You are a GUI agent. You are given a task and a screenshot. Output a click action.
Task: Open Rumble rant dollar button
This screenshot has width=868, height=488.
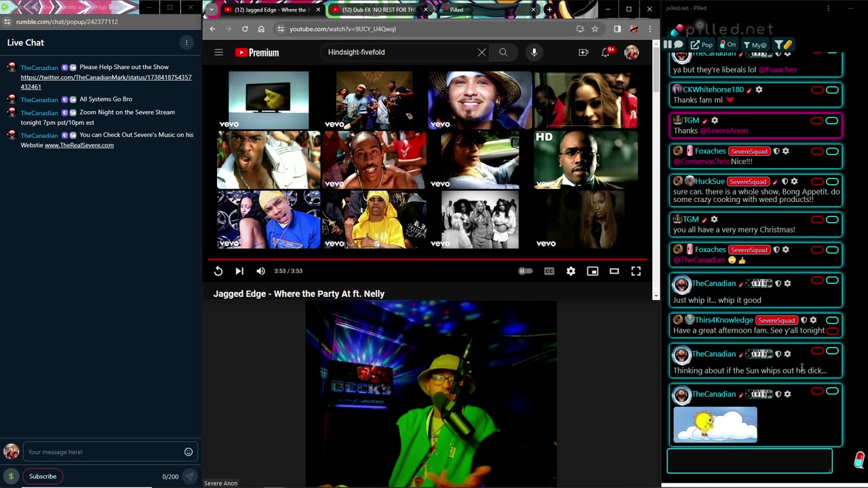[x=11, y=476]
